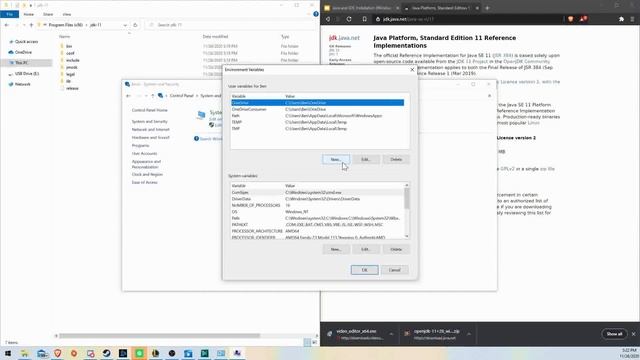Expand the File Explorer address bar dropdown
This screenshot has width=640, height=360.
coord(125,25)
